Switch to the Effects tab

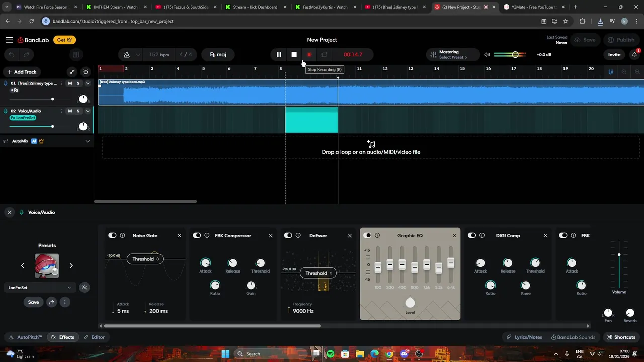point(63,337)
